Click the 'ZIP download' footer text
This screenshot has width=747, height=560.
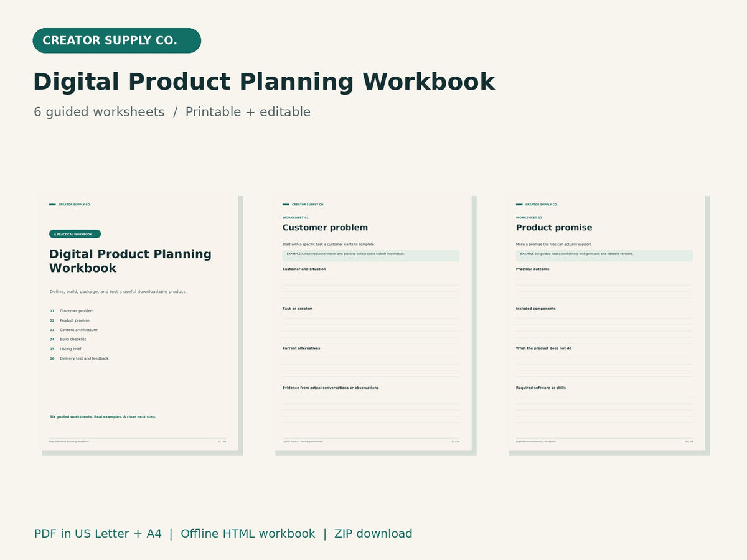[374, 534]
